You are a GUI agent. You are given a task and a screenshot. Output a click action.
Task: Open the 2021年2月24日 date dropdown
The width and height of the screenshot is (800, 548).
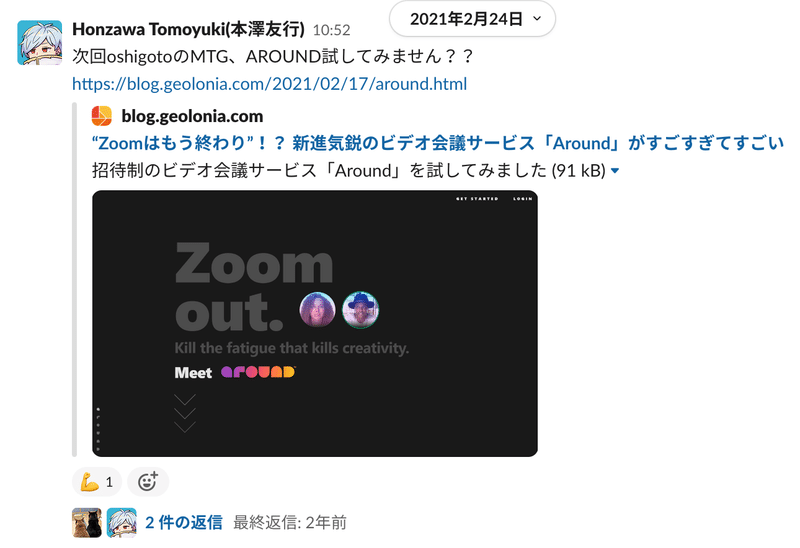coord(472,19)
